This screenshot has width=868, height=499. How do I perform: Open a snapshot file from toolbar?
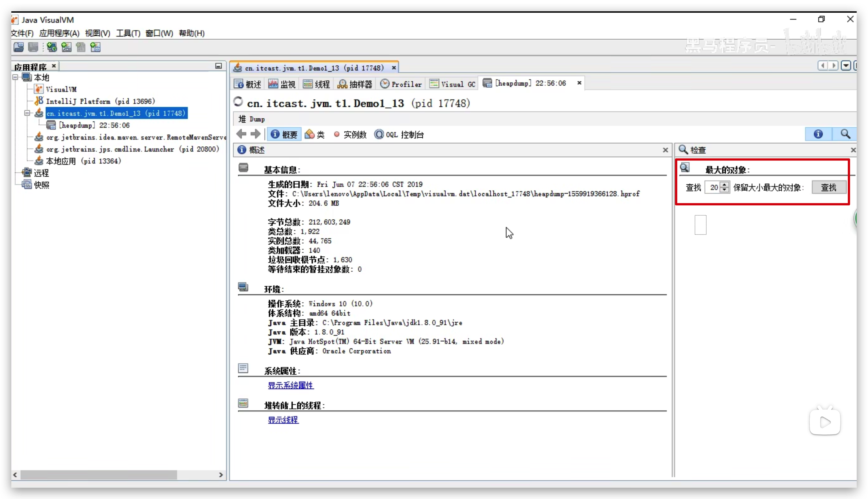click(x=18, y=47)
